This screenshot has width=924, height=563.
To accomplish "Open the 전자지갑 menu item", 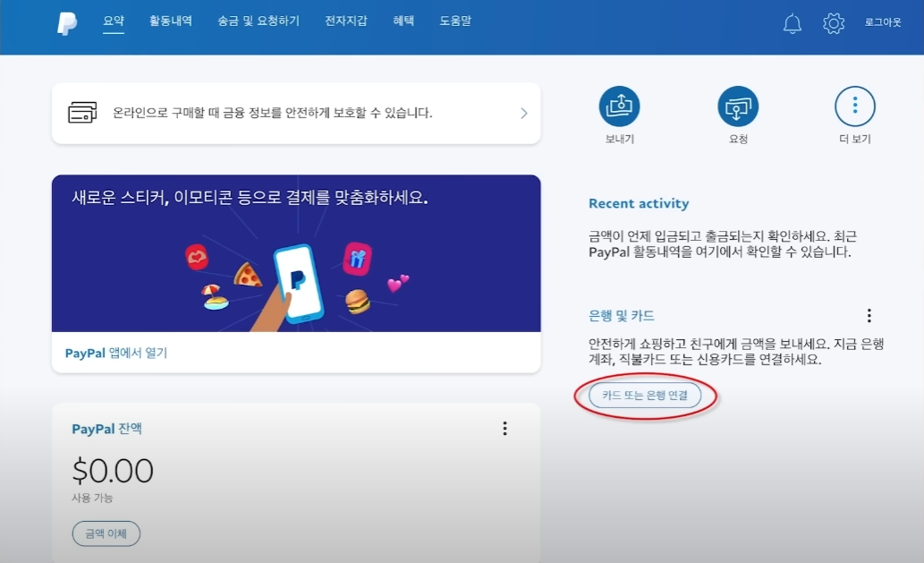I will [x=346, y=21].
